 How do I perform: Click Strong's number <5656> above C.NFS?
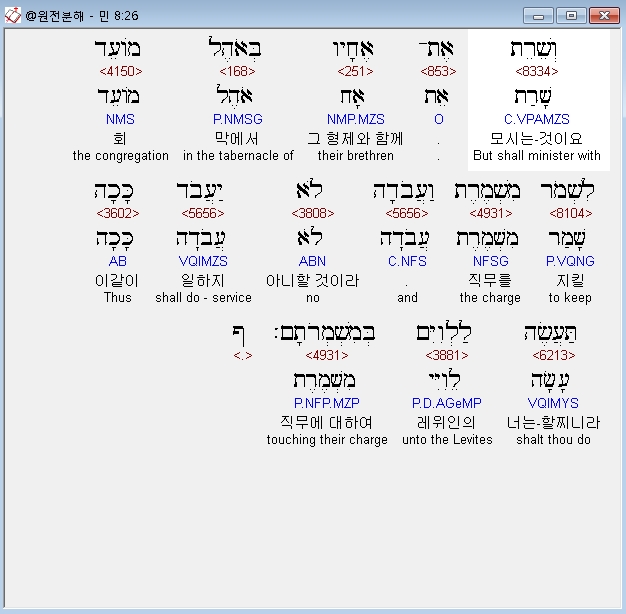coord(407,213)
